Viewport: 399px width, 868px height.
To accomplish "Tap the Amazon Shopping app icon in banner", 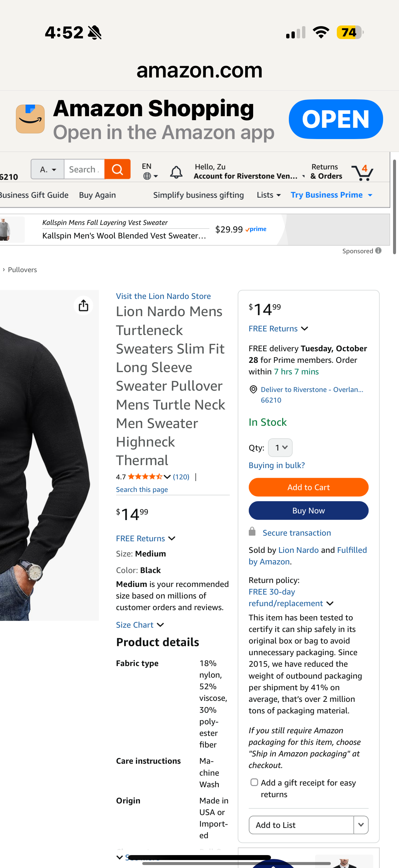I will point(30,119).
